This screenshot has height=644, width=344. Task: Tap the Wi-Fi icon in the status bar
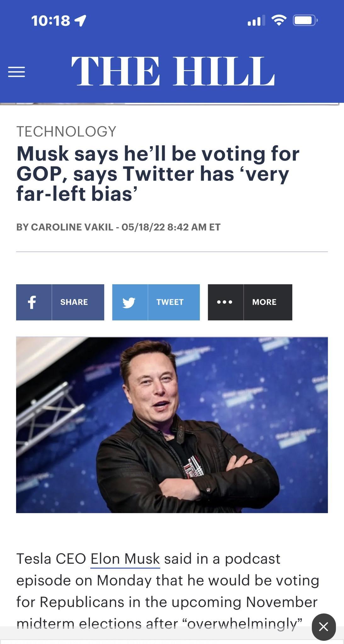(x=278, y=20)
